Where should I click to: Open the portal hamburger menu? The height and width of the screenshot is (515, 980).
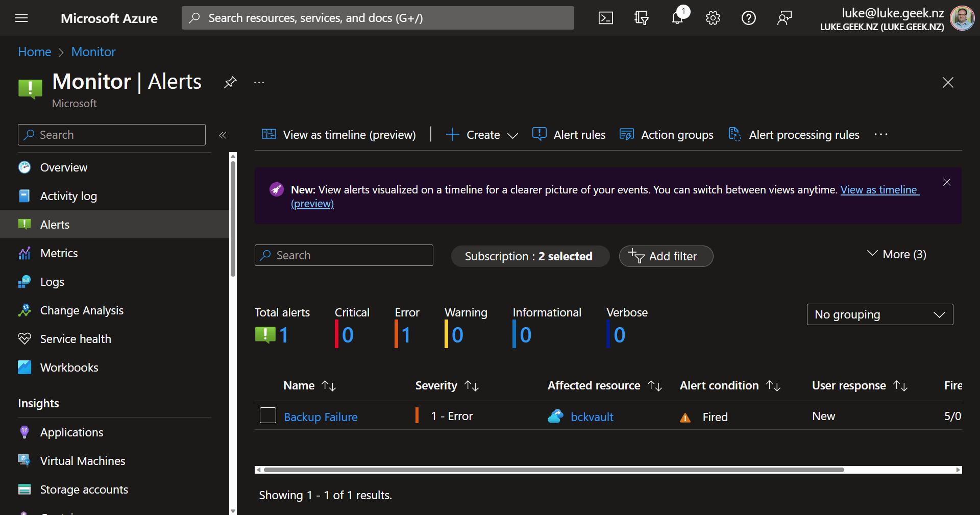21,18
